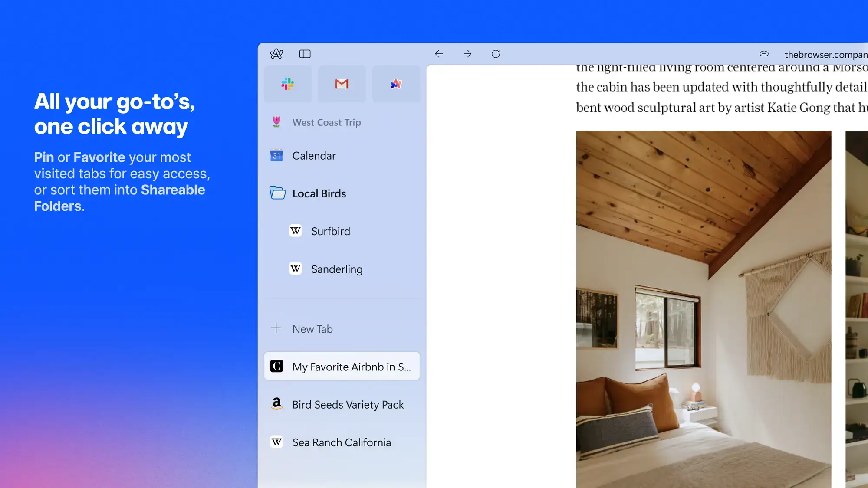Open the Calendar pinned tab

point(314,156)
